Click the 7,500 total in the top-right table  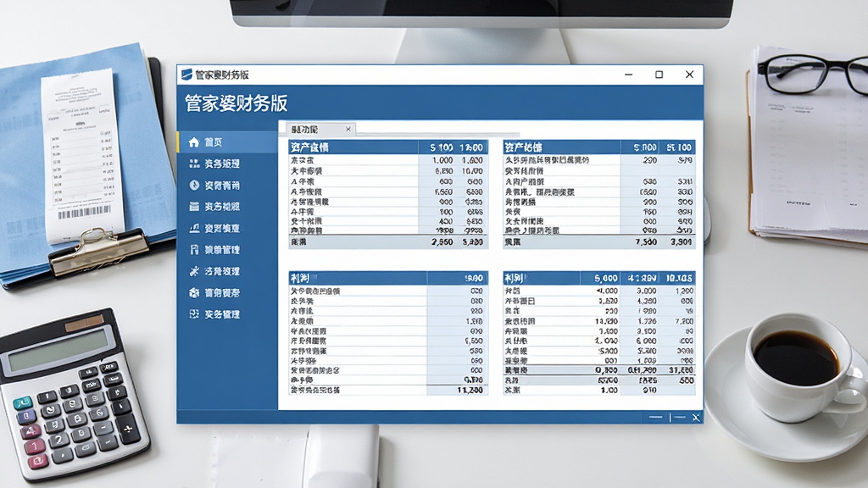646,241
